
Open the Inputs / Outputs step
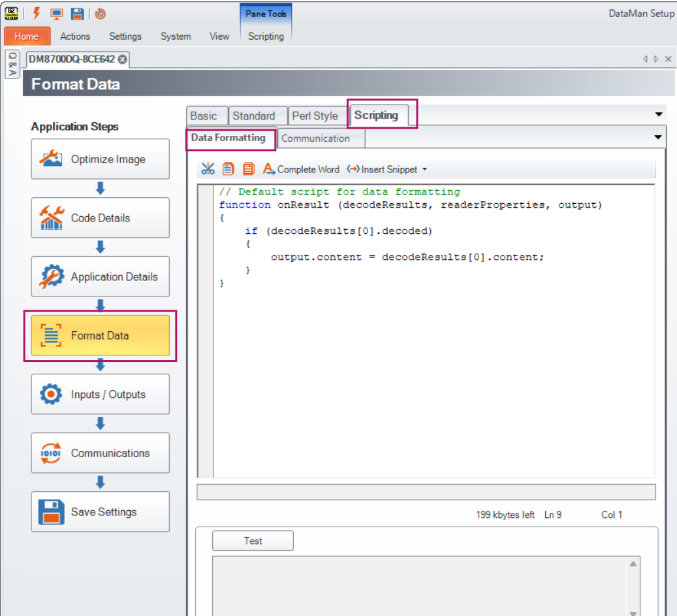point(100,395)
